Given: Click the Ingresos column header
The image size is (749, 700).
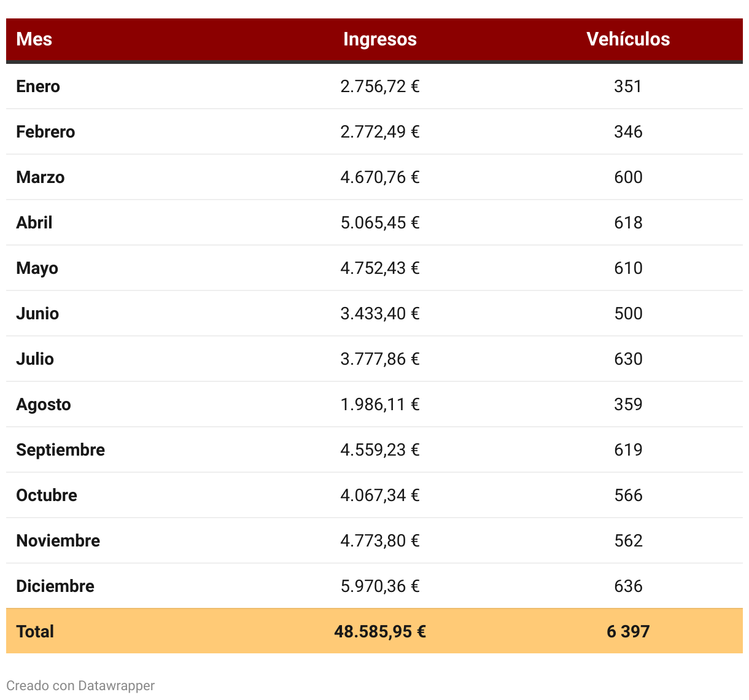Looking at the screenshot, I should [x=379, y=39].
